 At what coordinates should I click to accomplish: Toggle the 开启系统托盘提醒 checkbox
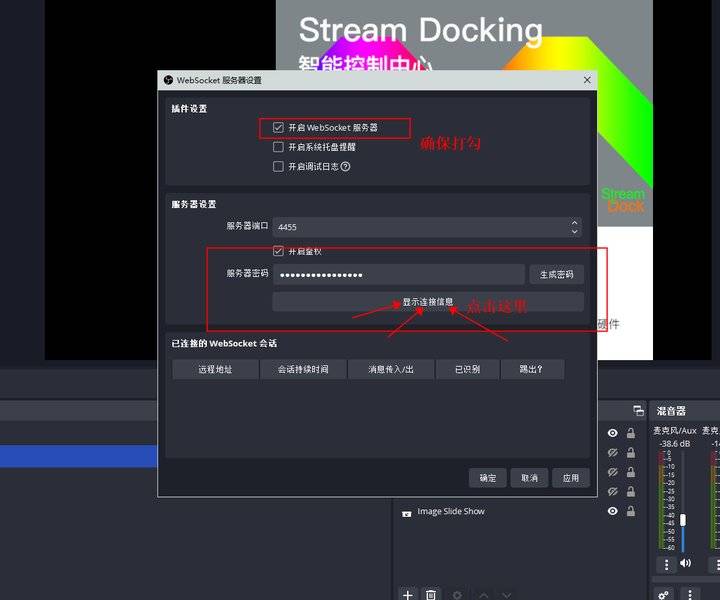point(278,147)
